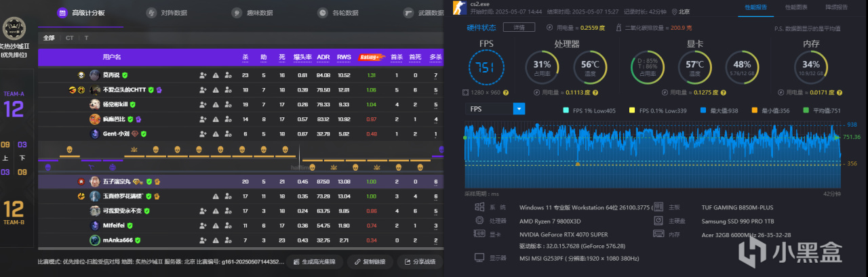Add friend icon for 杨党彬kill

click(203, 105)
